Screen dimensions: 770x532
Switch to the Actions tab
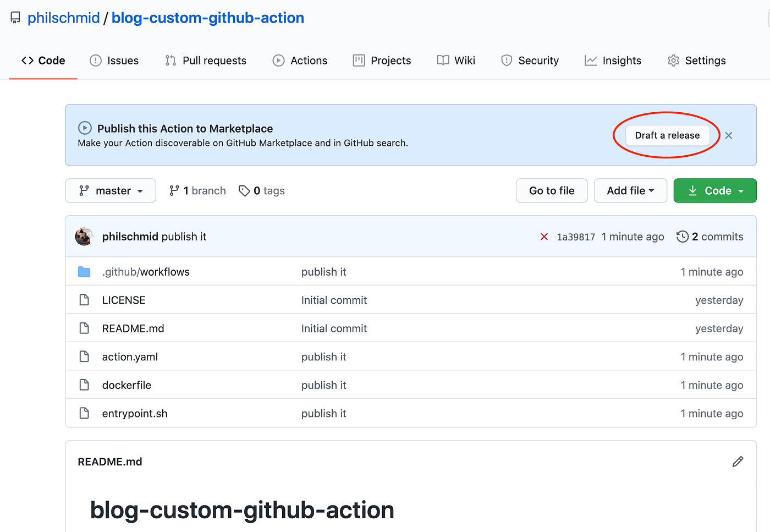click(x=300, y=61)
